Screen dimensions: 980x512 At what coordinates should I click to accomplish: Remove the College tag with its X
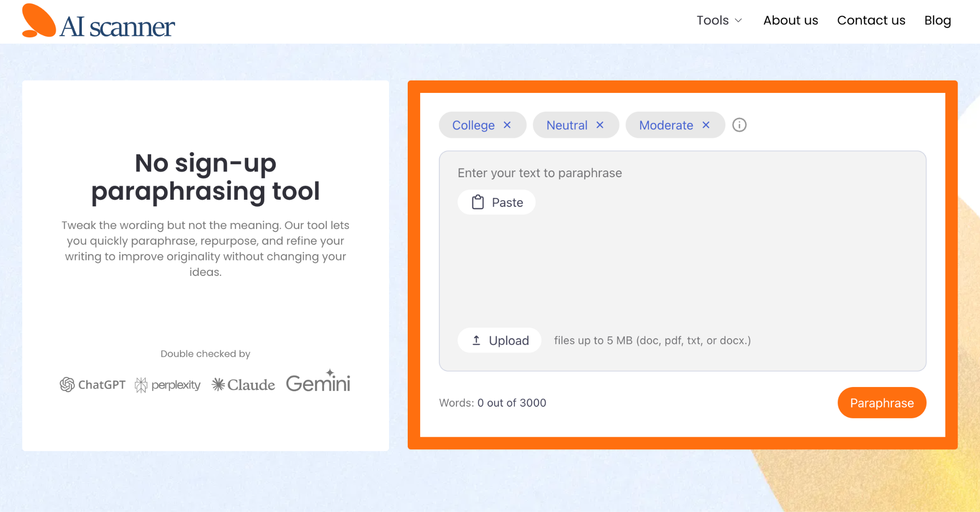[x=507, y=125]
